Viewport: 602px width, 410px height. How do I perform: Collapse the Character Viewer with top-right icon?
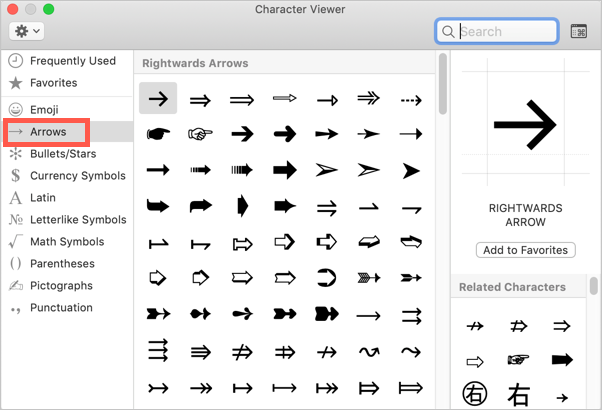pos(579,31)
